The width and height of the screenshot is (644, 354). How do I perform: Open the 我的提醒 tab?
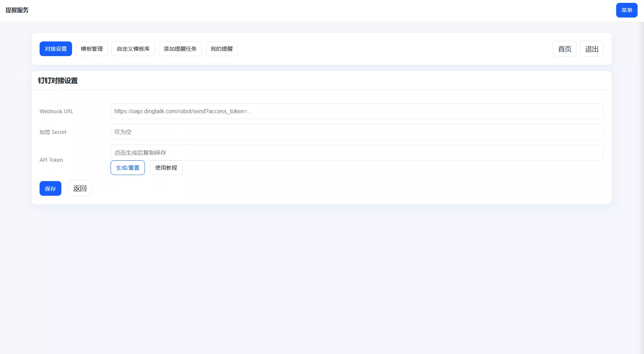(221, 49)
